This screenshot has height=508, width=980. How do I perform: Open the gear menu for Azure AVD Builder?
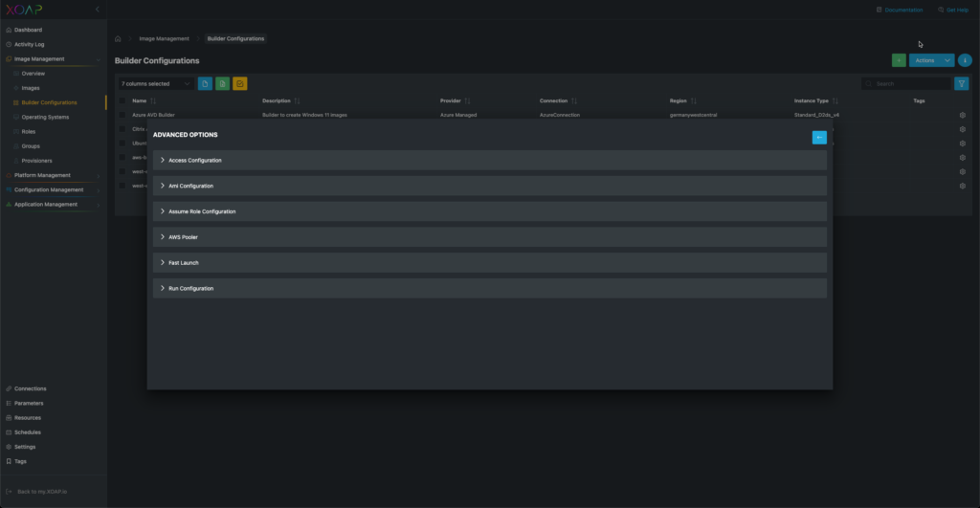[x=963, y=115]
